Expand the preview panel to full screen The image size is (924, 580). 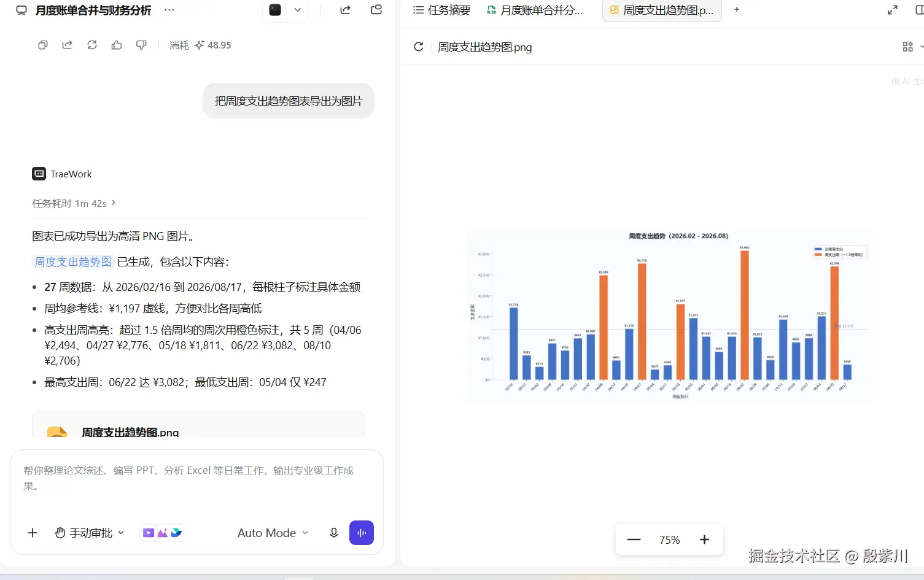coord(893,10)
